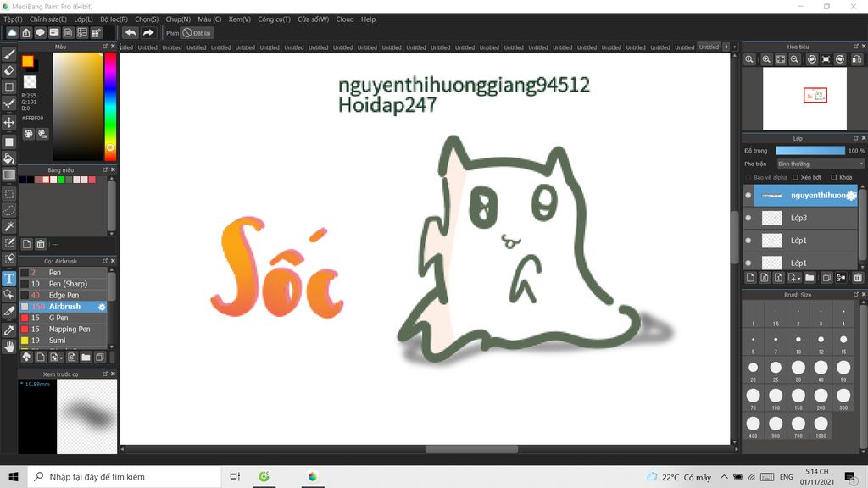Click the Redo arrow in toolbar
Image resolution: width=868 pixels, height=488 pixels.
pos(147,33)
